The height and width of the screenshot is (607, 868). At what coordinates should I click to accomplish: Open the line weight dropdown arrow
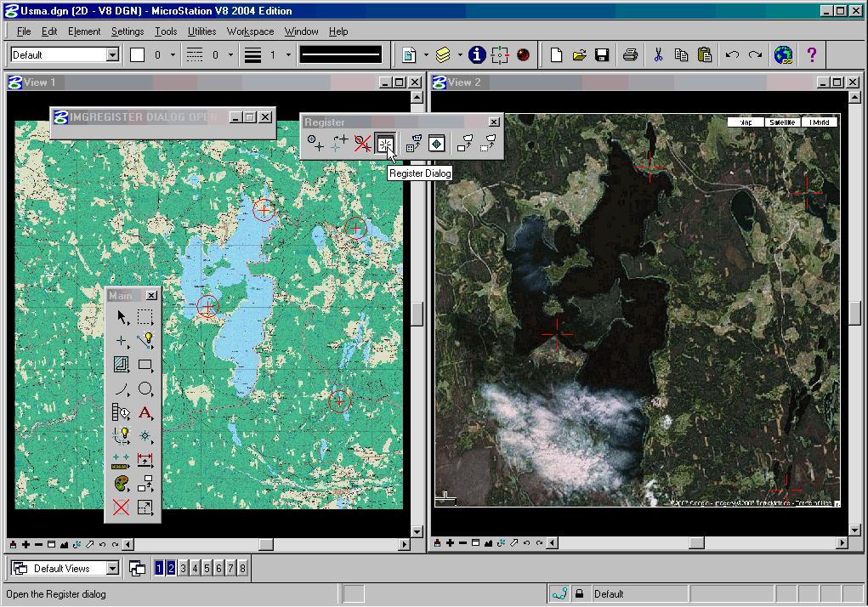pyautogui.click(x=288, y=54)
